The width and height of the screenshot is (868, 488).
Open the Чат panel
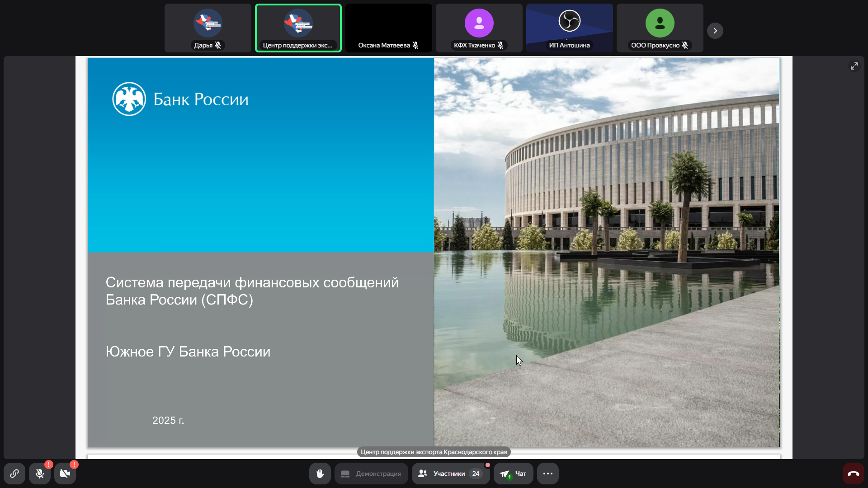coord(514,474)
